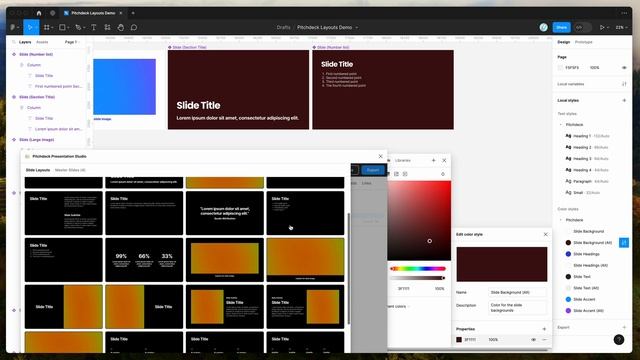Toggle Dev Mode switch in toolbar
Image resolution: width=640 pixels, height=360 pixels.
click(x=582, y=27)
